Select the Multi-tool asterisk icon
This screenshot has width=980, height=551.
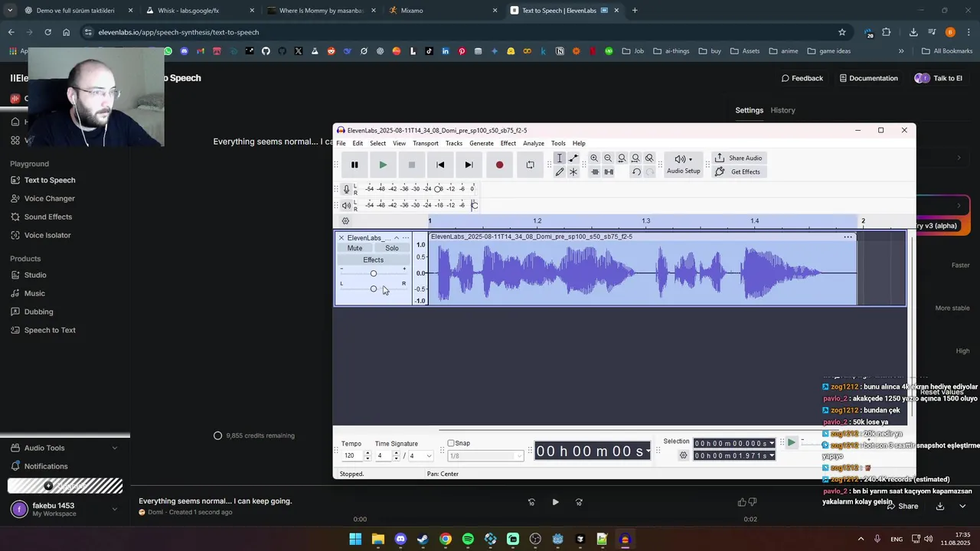(x=573, y=171)
